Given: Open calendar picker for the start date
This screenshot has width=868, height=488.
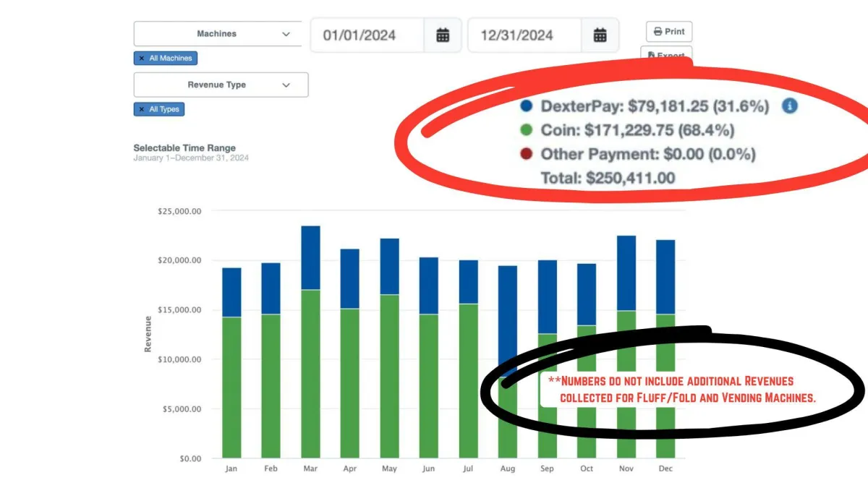Looking at the screenshot, I should 443,35.
